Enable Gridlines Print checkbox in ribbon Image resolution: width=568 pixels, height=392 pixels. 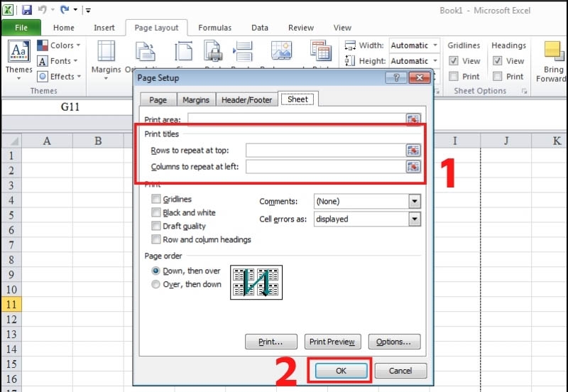pyautogui.click(x=454, y=77)
